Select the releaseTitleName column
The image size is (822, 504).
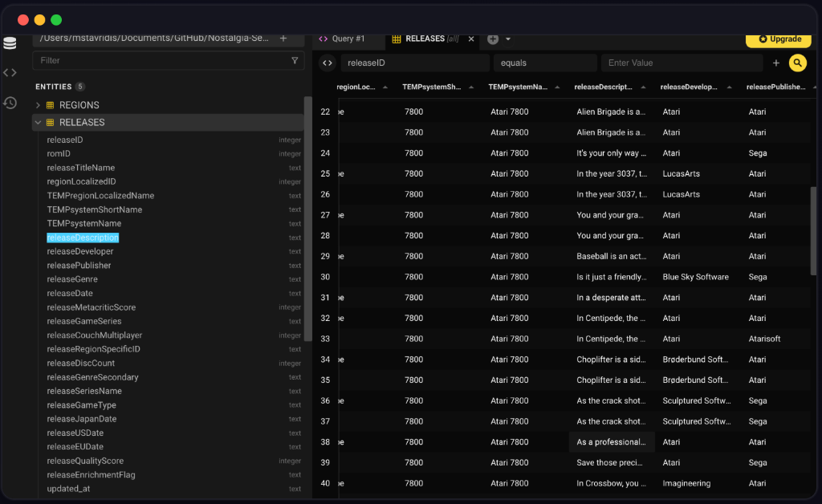tap(81, 168)
